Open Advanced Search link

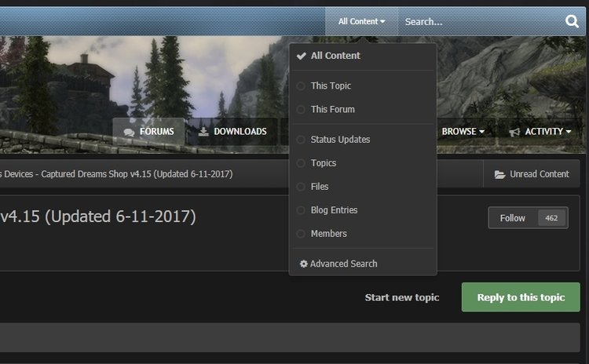click(338, 264)
